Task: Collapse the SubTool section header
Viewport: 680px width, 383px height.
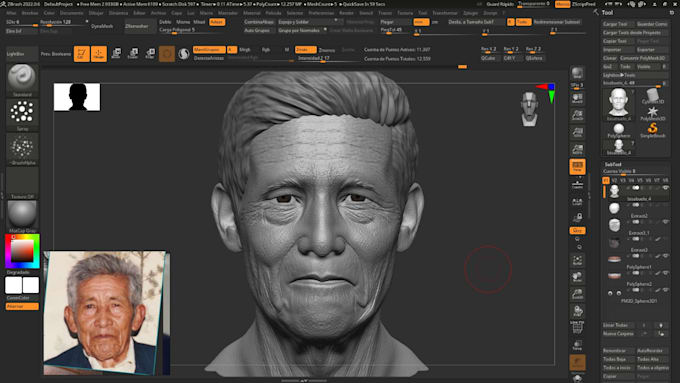Action: click(x=613, y=164)
